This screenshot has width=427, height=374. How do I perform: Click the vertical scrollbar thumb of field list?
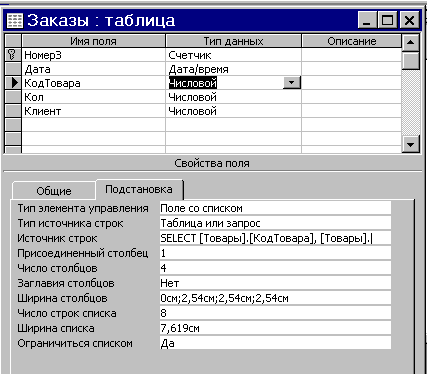[410, 60]
